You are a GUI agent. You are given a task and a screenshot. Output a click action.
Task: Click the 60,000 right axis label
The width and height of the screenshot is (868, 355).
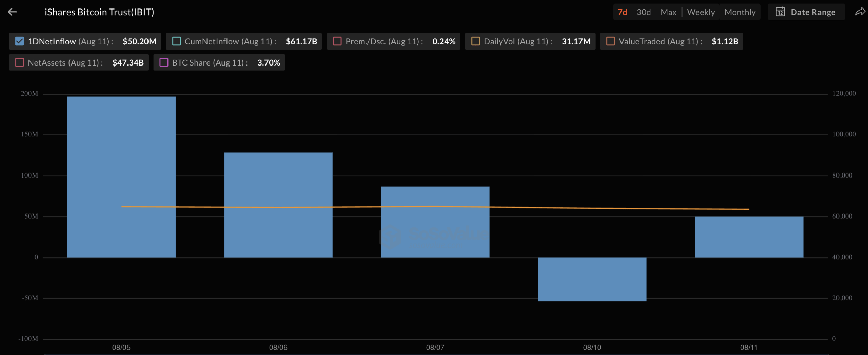coord(842,216)
